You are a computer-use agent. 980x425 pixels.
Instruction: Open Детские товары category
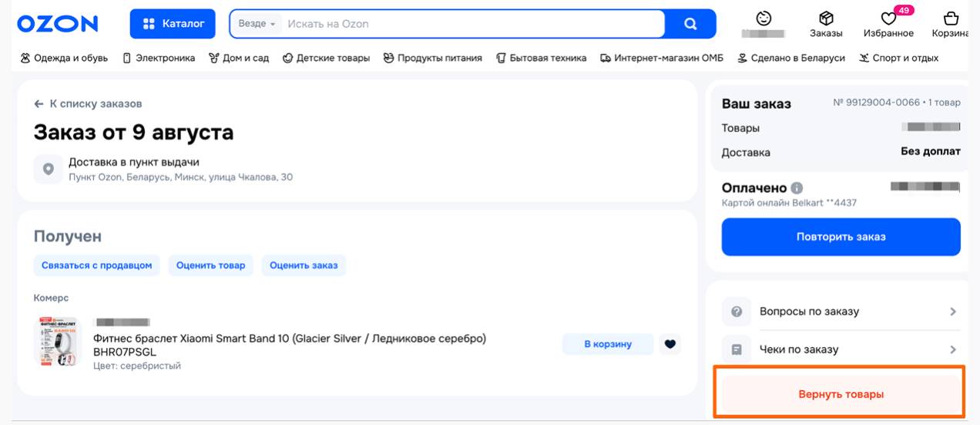pyautogui.click(x=326, y=58)
